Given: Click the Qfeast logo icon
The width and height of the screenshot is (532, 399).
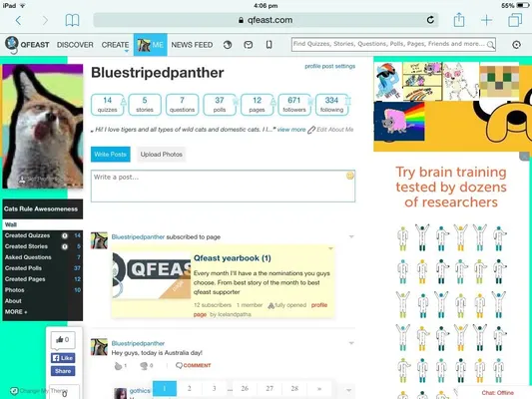Looking at the screenshot, I should tap(12, 45).
